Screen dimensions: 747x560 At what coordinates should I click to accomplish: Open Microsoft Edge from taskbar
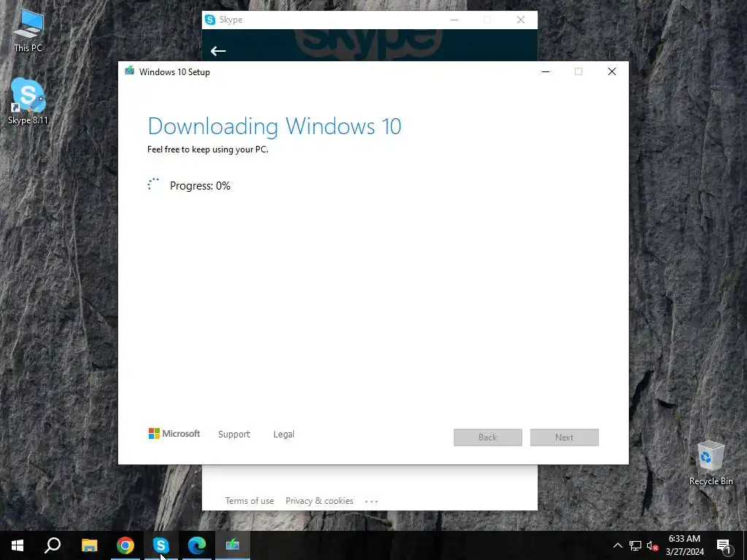(197, 545)
